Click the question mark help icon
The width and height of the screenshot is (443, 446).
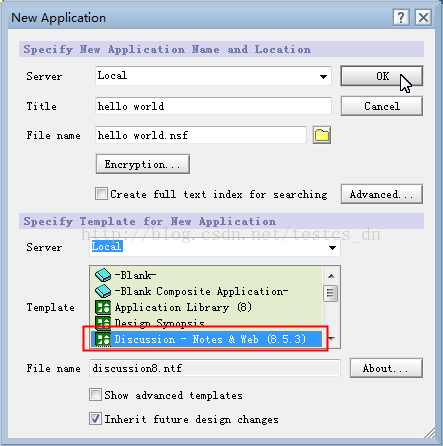tap(401, 17)
